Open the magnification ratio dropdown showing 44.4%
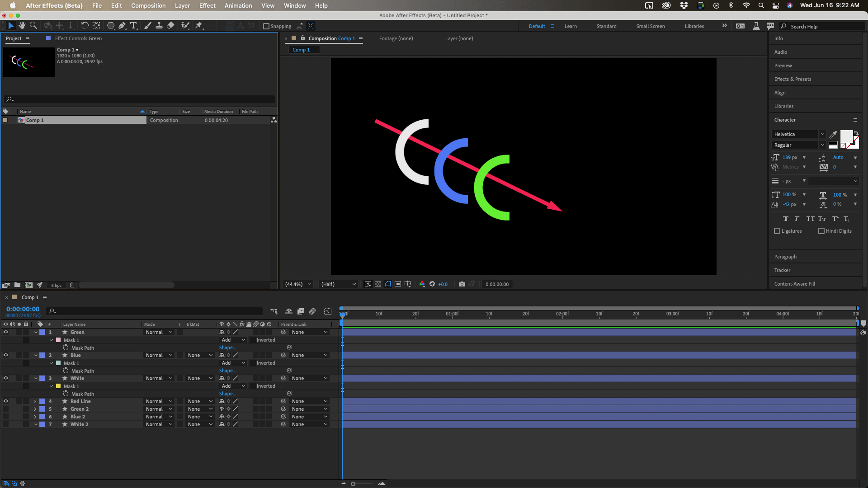Screen dimensions: 868x488 (297, 284)
